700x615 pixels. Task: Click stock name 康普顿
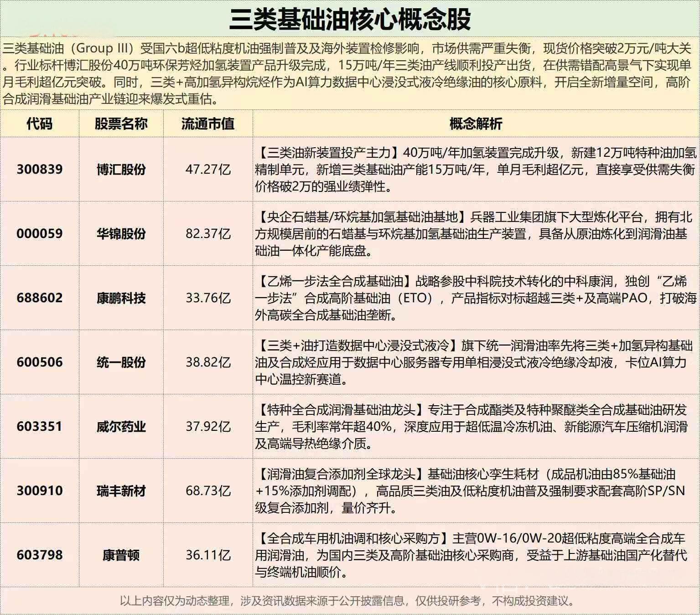(121, 555)
